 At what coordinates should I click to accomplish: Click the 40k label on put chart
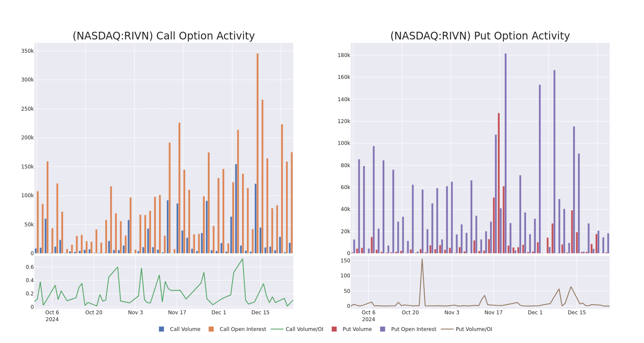pos(346,209)
